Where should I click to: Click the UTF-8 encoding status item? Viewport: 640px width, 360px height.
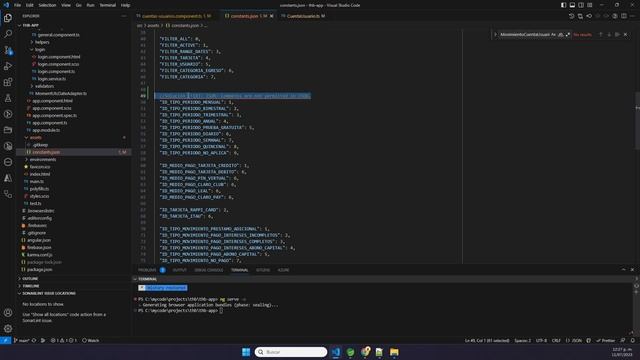coord(541,340)
